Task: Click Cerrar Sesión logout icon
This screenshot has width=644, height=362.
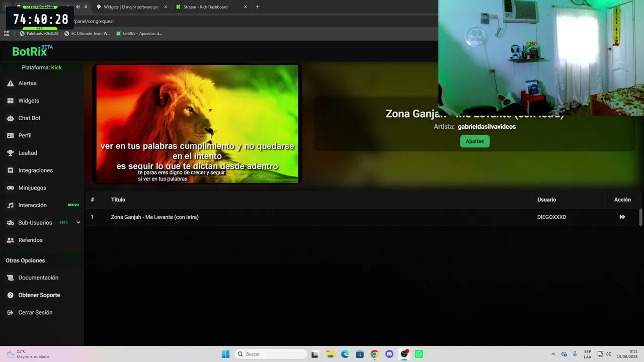Action: pyautogui.click(x=10, y=312)
